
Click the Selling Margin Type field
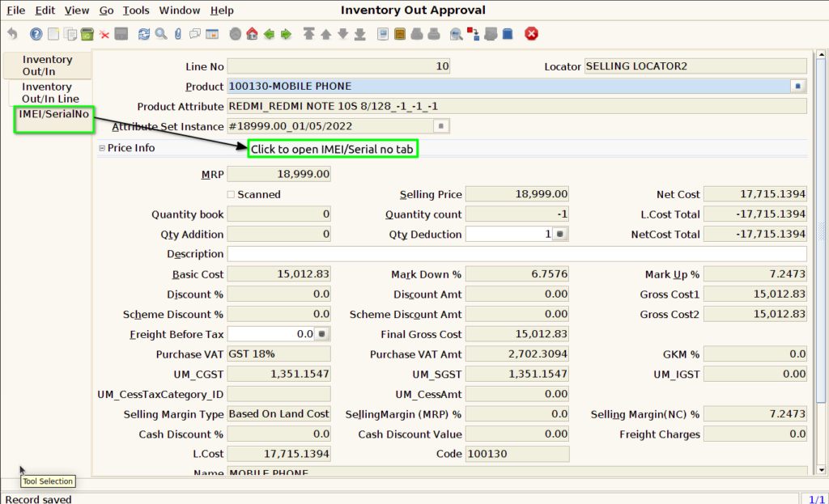[279, 413]
